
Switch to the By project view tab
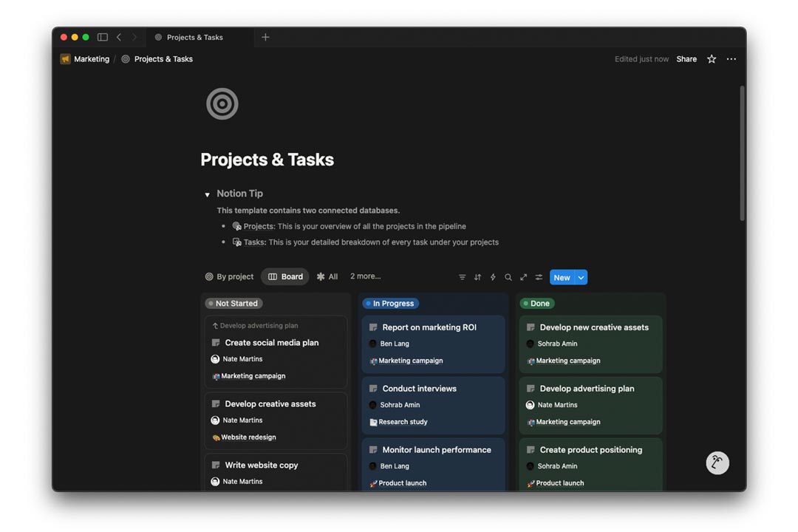[229, 277]
